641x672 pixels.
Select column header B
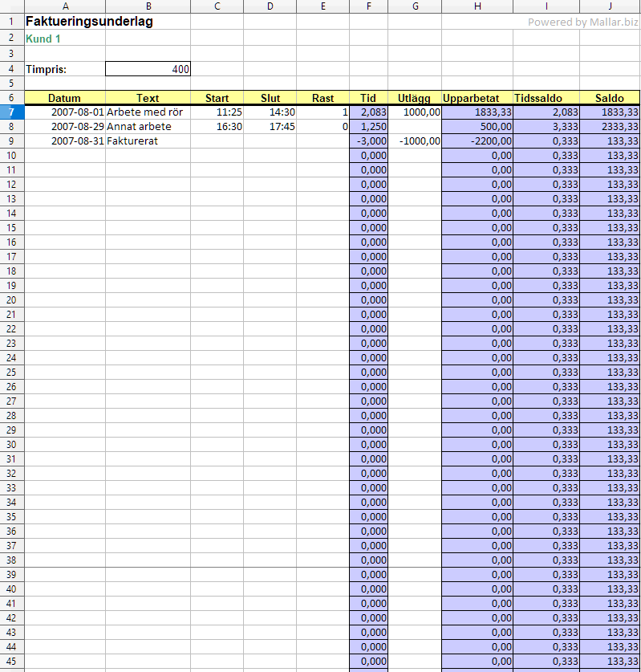coord(148,6)
